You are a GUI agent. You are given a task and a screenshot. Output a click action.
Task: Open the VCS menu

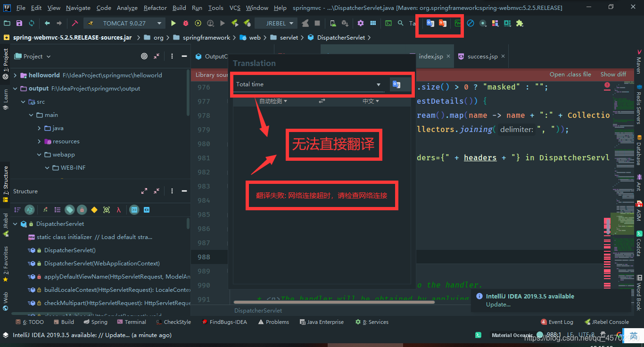235,8
